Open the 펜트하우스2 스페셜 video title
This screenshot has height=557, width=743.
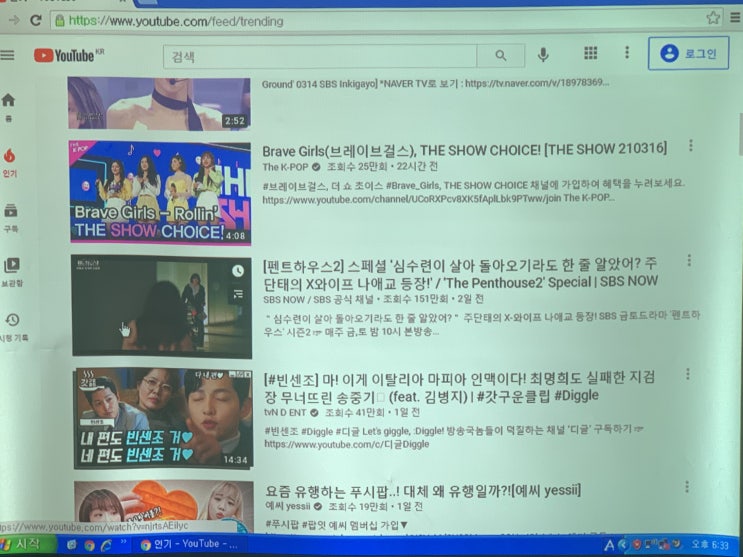coord(460,274)
